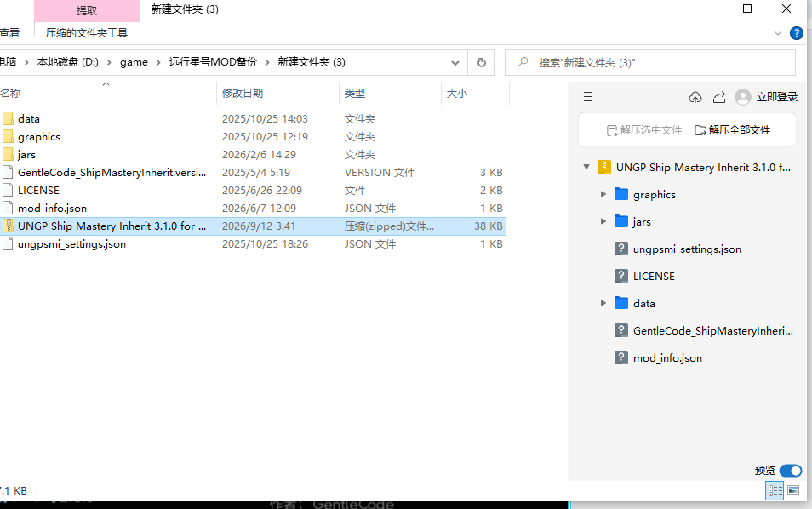Open the 提取 ribbon tab

[x=87, y=11]
